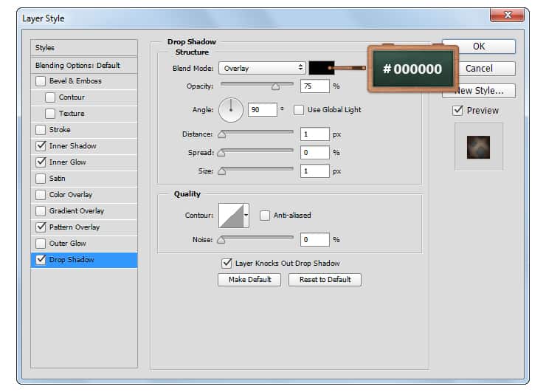Click the Reset to Default button
546x392 pixels.
click(325, 280)
